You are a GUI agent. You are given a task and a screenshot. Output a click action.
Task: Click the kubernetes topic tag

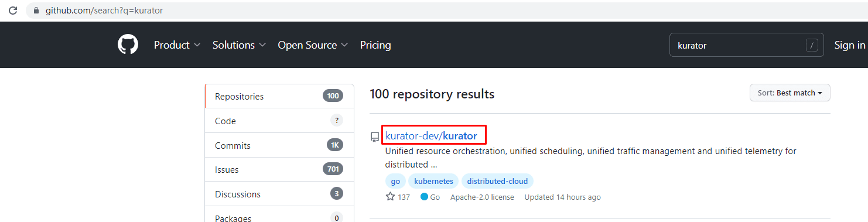click(x=433, y=181)
